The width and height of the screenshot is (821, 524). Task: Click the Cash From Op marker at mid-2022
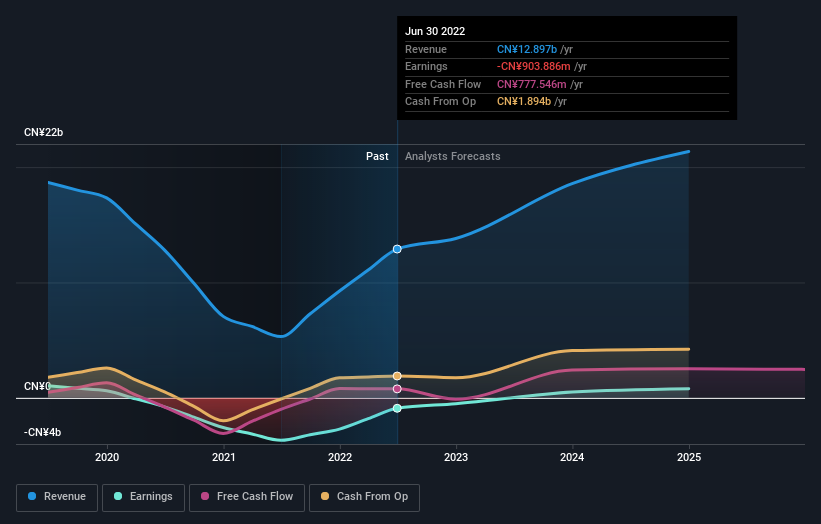tap(397, 376)
